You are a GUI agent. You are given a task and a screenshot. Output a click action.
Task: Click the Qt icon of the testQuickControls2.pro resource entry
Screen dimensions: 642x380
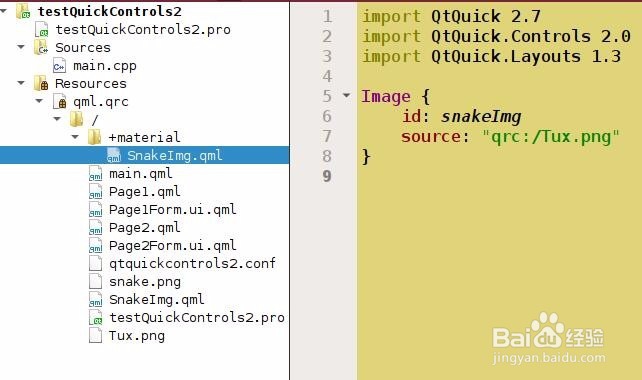[95, 318]
